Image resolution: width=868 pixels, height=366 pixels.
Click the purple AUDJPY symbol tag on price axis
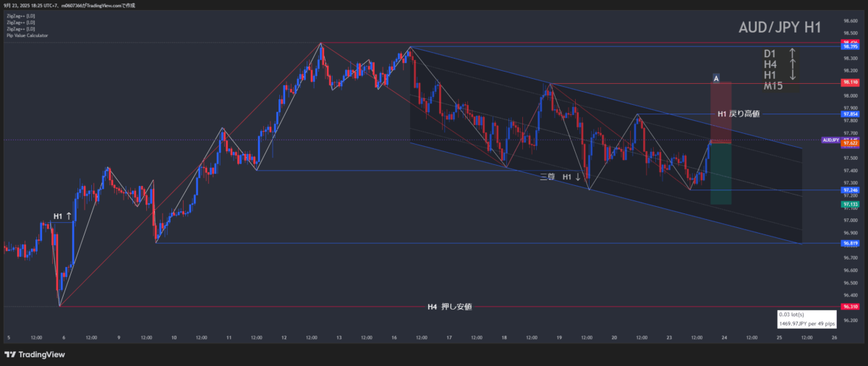pyautogui.click(x=830, y=140)
